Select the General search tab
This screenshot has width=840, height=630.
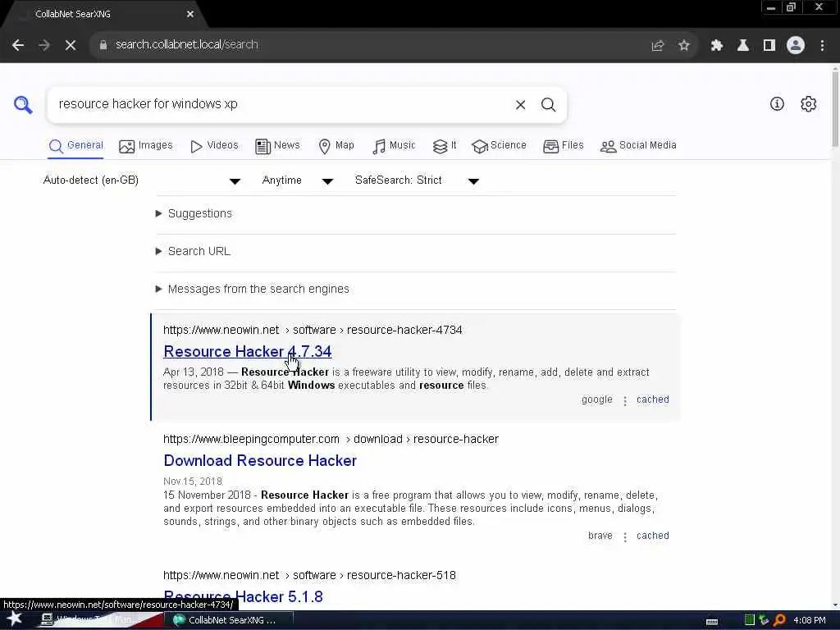tap(75, 146)
